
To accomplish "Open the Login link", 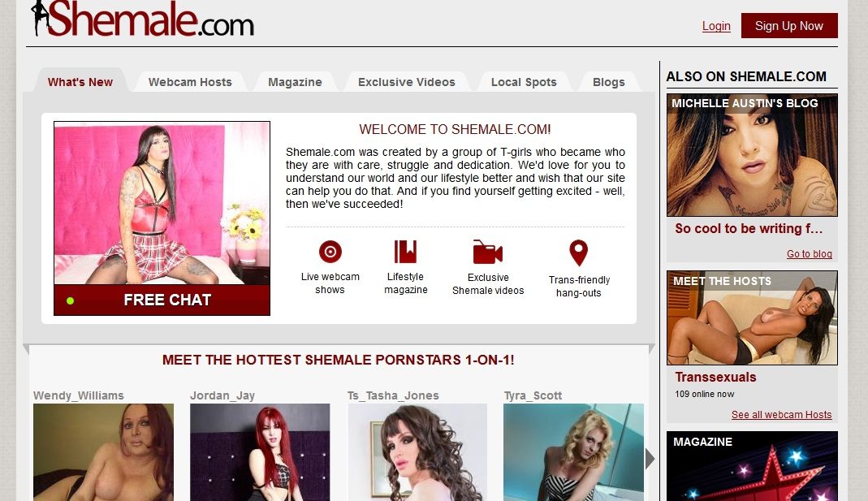I will [716, 26].
